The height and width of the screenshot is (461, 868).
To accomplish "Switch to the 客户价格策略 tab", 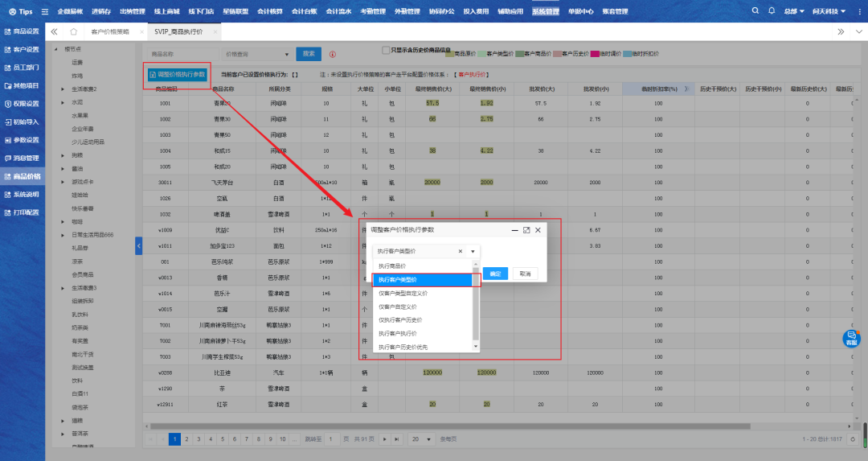I will click(110, 31).
